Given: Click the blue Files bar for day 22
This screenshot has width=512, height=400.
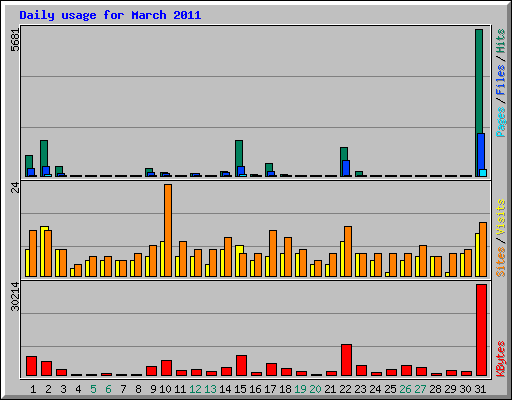Looking at the screenshot, I should [346, 168].
